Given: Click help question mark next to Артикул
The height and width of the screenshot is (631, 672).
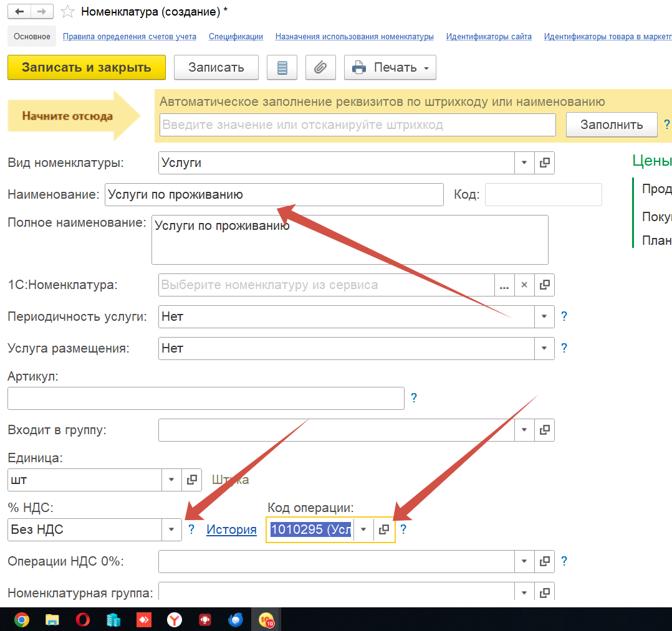Looking at the screenshot, I should tap(413, 398).
